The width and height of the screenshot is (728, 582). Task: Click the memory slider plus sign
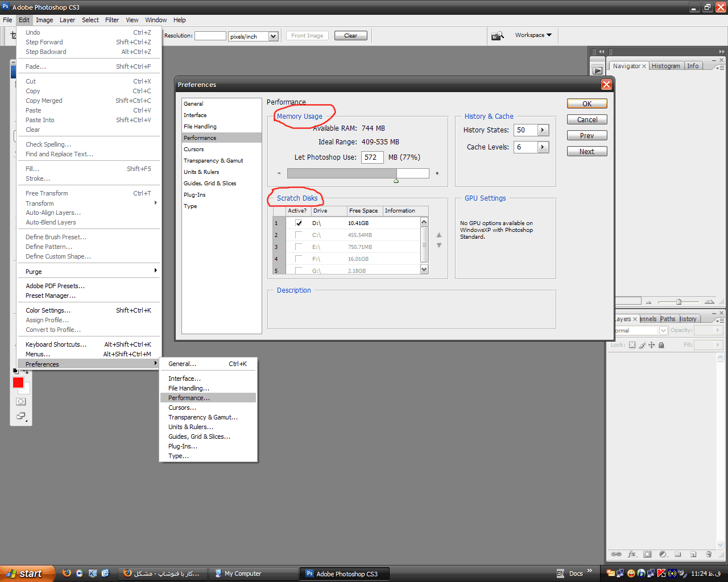coord(437,173)
